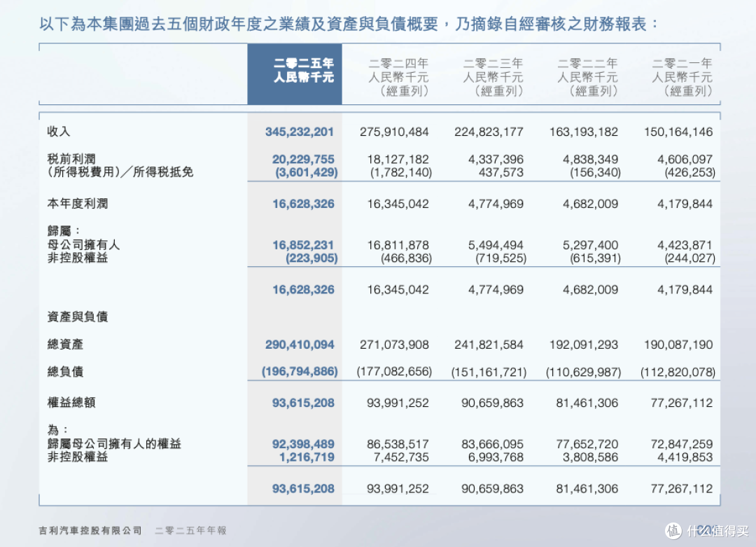Viewport: 756px width, 547px height.
Task: Click revenue value 224,823,177
Action: click(x=489, y=132)
